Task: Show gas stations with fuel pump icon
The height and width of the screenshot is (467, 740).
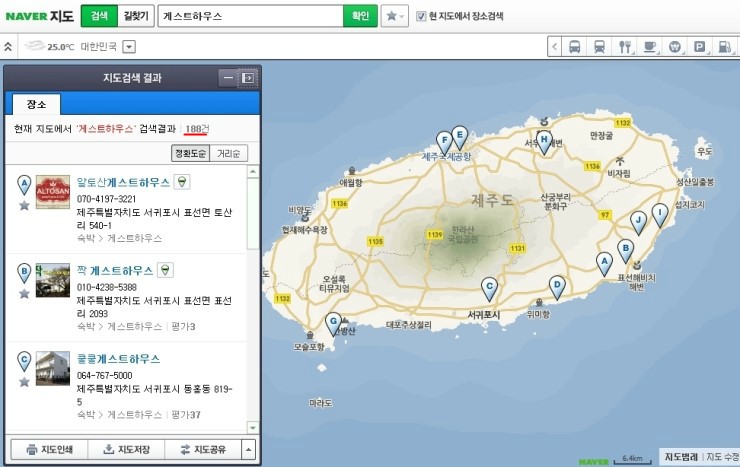Action: tap(725, 47)
